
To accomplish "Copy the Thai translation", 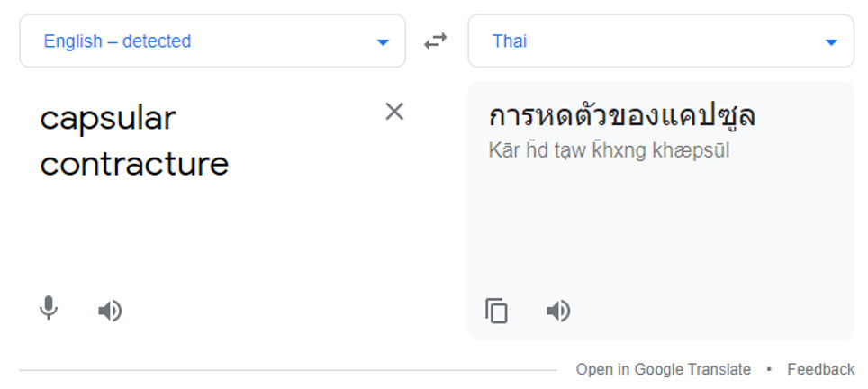I will 496,311.
